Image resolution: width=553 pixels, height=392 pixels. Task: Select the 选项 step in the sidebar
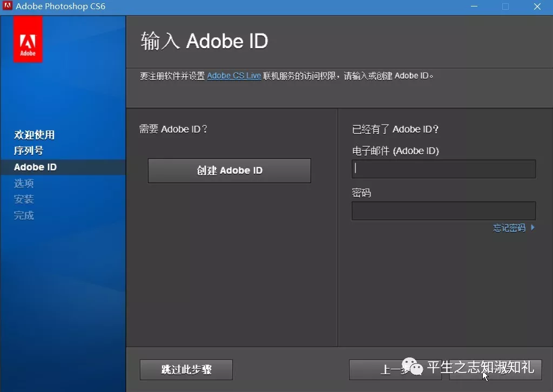click(x=24, y=183)
